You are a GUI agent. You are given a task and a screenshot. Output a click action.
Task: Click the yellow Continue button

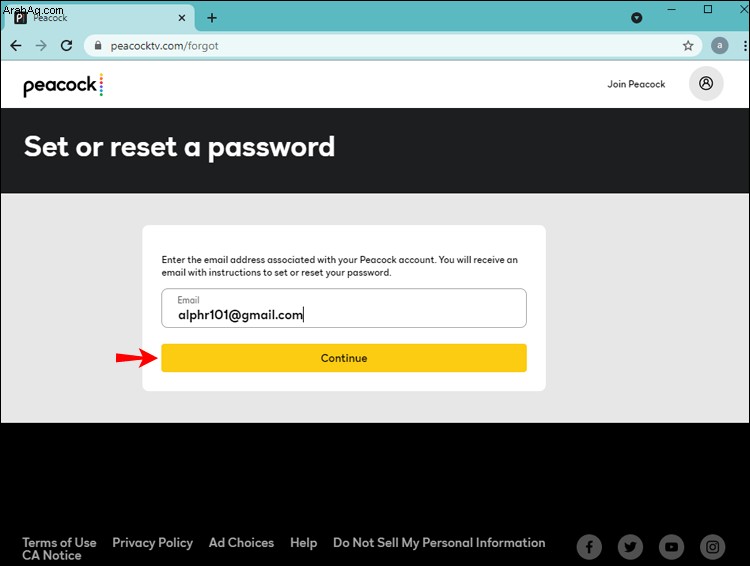(344, 358)
